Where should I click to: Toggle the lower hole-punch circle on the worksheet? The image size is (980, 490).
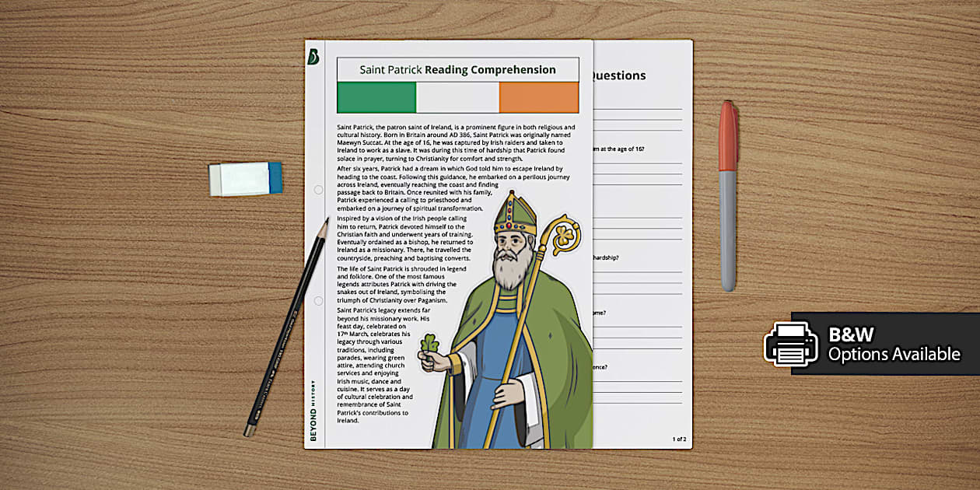(317, 299)
